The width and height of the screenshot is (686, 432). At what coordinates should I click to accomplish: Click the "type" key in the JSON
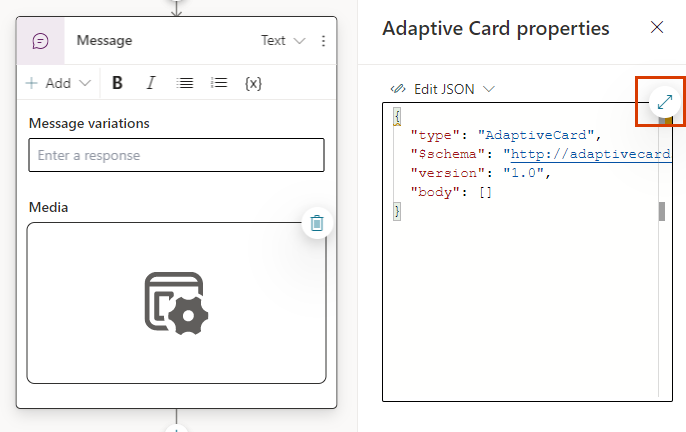click(x=435, y=135)
